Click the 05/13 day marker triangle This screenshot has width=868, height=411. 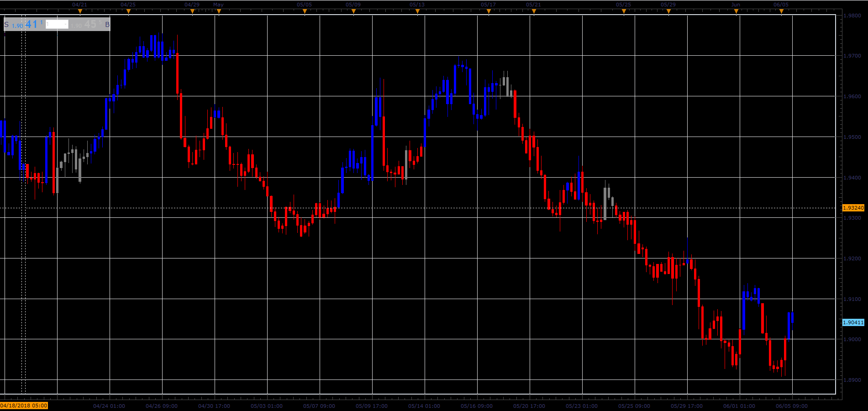[x=417, y=12]
